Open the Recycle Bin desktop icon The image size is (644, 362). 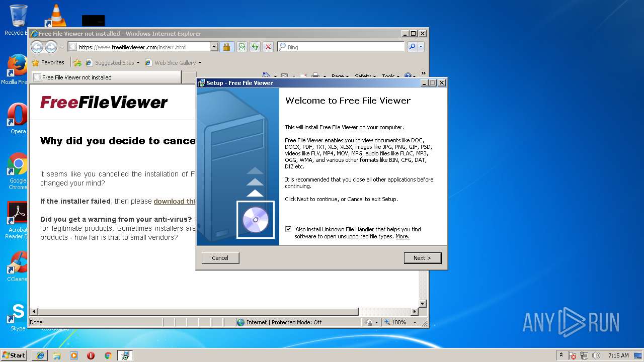[18, 20]
